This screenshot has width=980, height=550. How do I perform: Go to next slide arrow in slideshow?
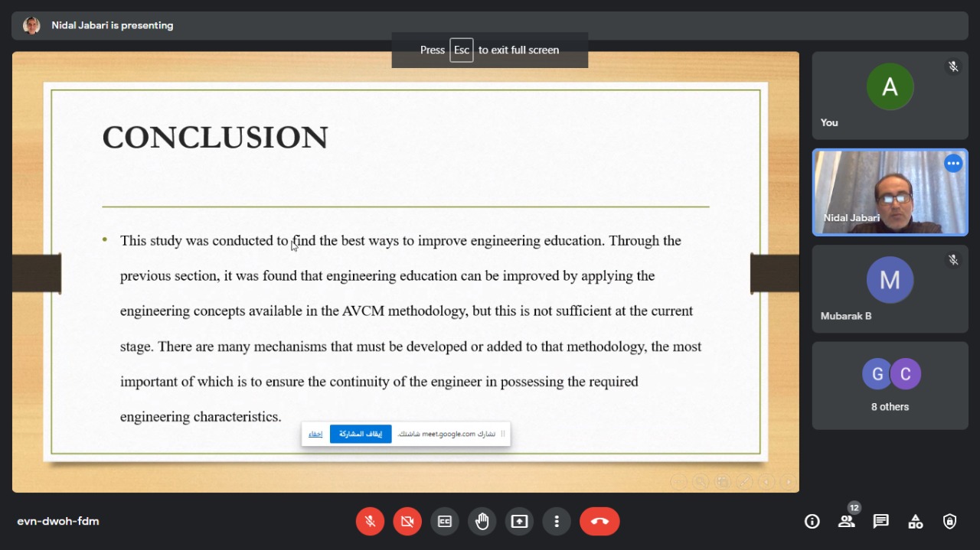pos(789,482)
